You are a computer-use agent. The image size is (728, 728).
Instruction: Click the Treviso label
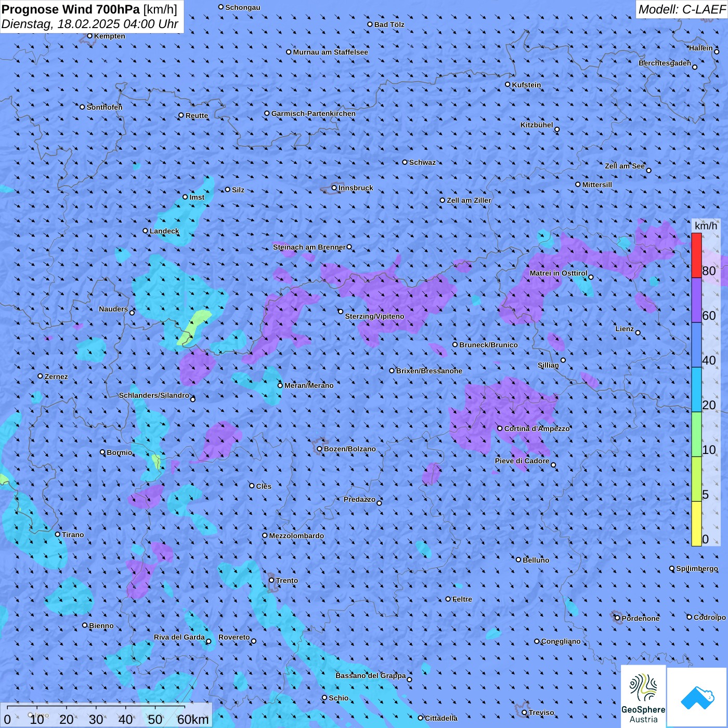(541, 712)
